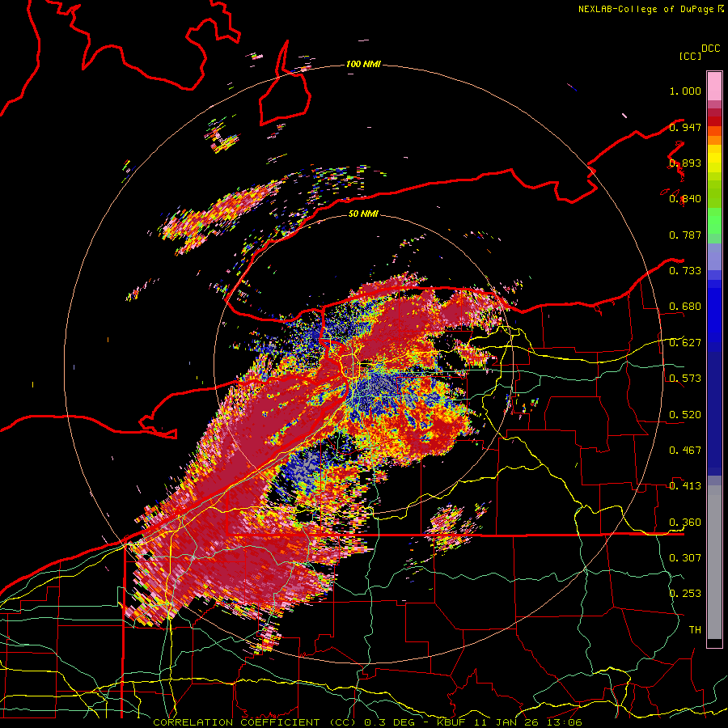Click the TH threshold label
728x728 pixels.
[695, 629]
